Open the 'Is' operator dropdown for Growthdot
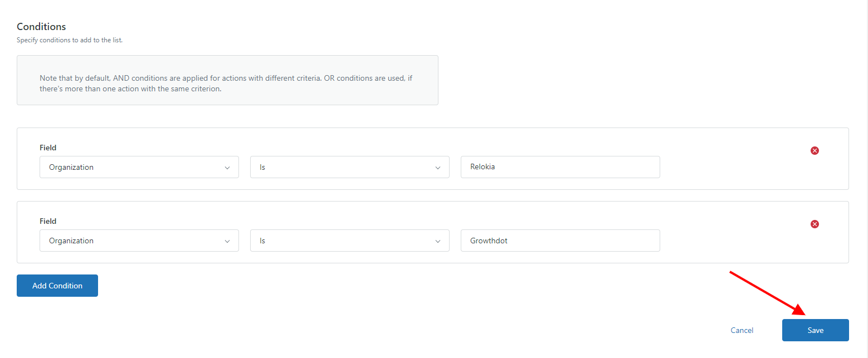Image resolution: width=868 pixels, height=358 pixels. pyautogui.click(x=350, y=241)
